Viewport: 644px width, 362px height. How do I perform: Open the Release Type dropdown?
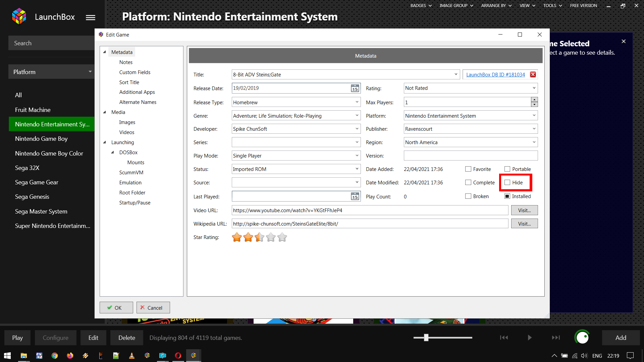pyautogui.click(x=357, y=102)
